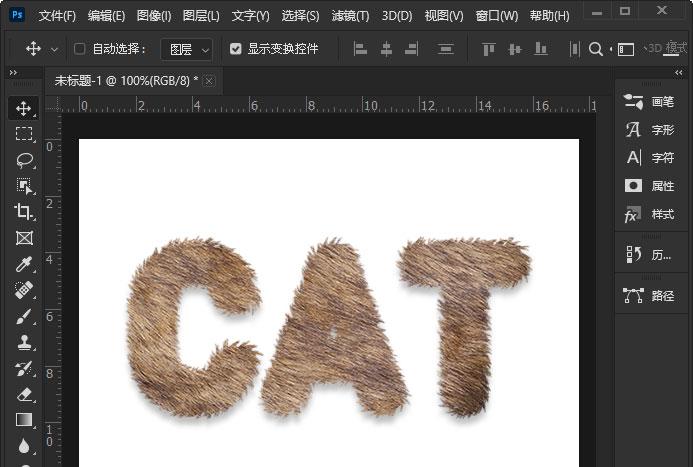Select the Crop tool
Screen dimensions: 693x467
coord(24,212)
